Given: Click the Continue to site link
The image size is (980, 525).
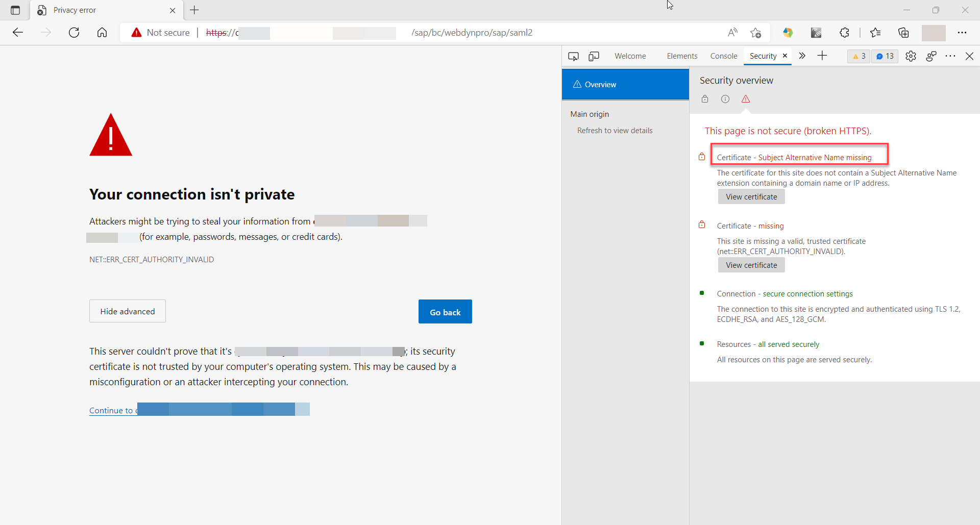Looking at the screenshot, I should point(199,410).
